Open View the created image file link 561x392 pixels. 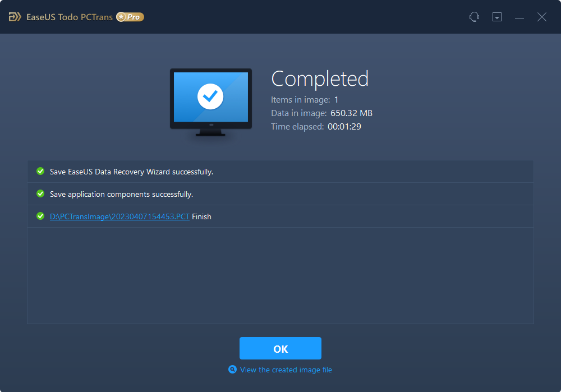pos(286,370)
